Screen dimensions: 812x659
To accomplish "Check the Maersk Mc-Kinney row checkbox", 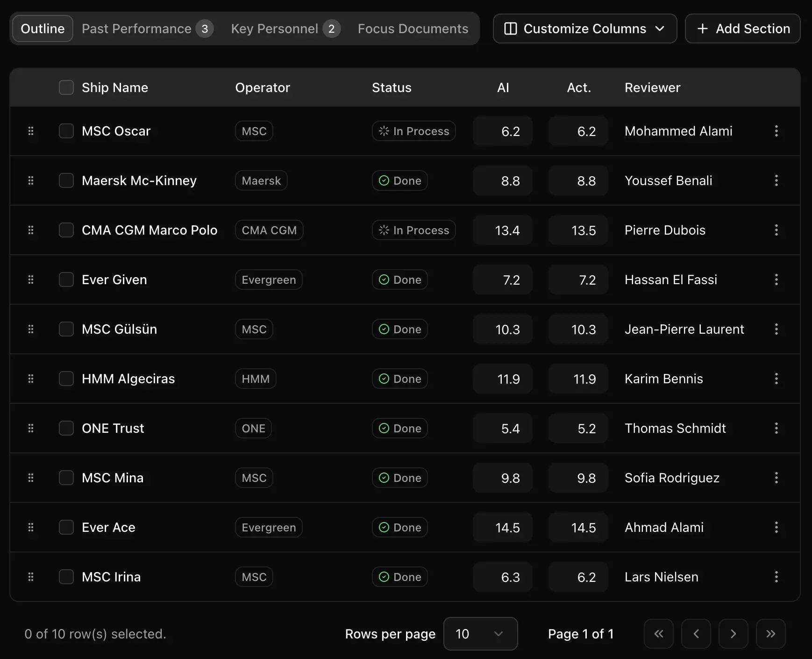I will click(x=66, y=180).
